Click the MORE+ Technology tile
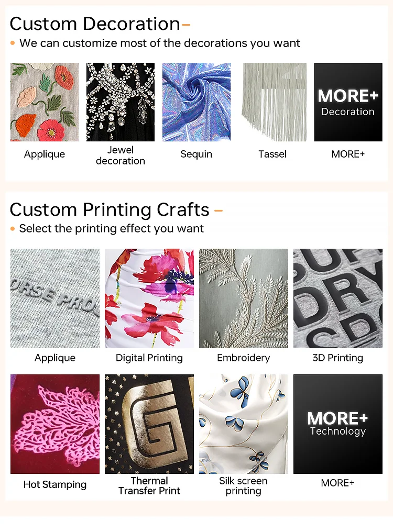Image resolution: width=393 pixels, height=532 pixels. pos(338,424)
